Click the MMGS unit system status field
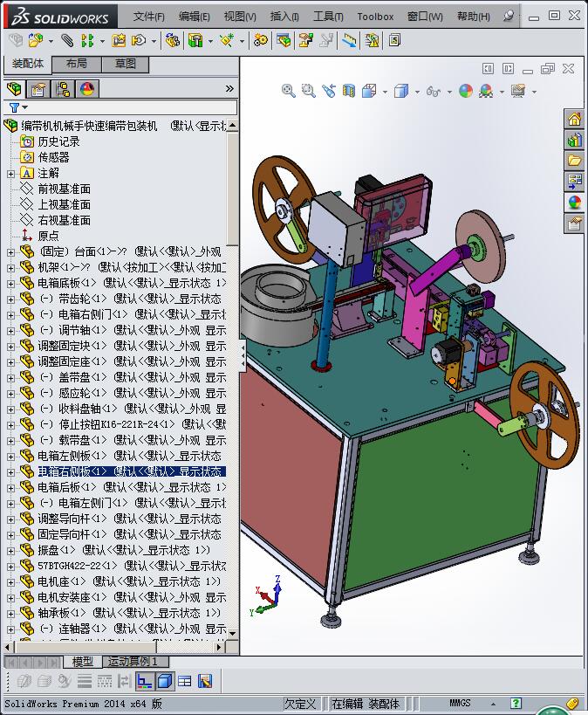Screen dimensions: 588x715 (x=460, y=704)
